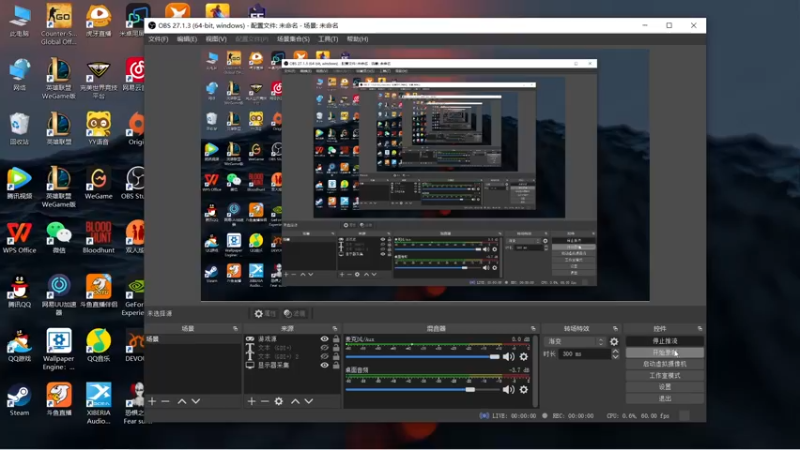Viewport: 800px width, 450px height.
Task: Open 桌面音频 audio settings gear
Action: pyautogui.click(x=523, y=390)
